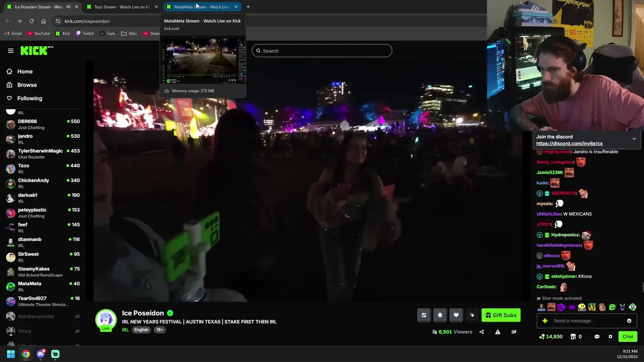644x362 pixels.
Task: Expand the Misc bookmarks folder
Action: point(129,34)
